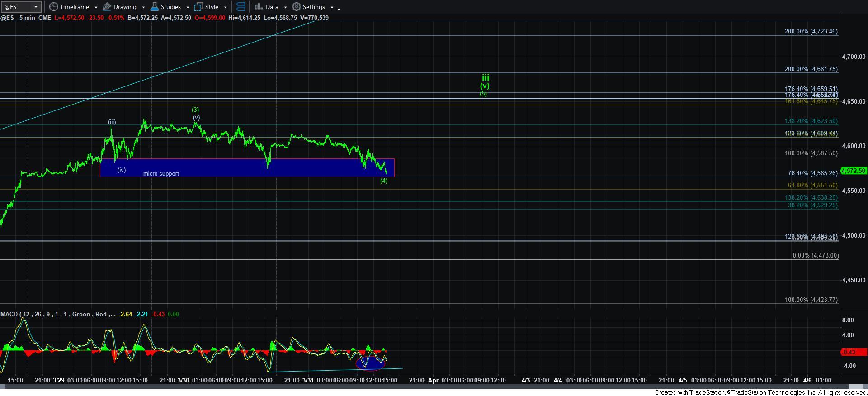Click the MACD value badge -0.43
Viewport: 868px width, 396px height.
coord(854,352)
